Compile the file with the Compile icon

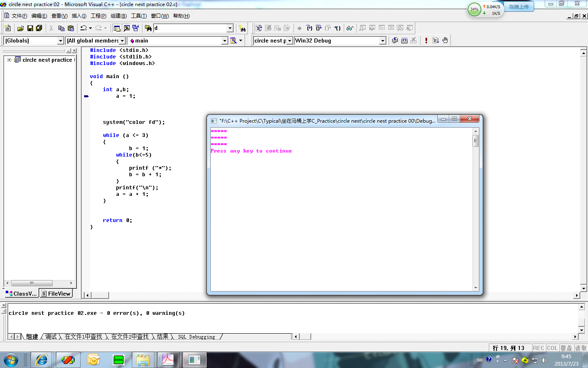(x=395, y=40)
